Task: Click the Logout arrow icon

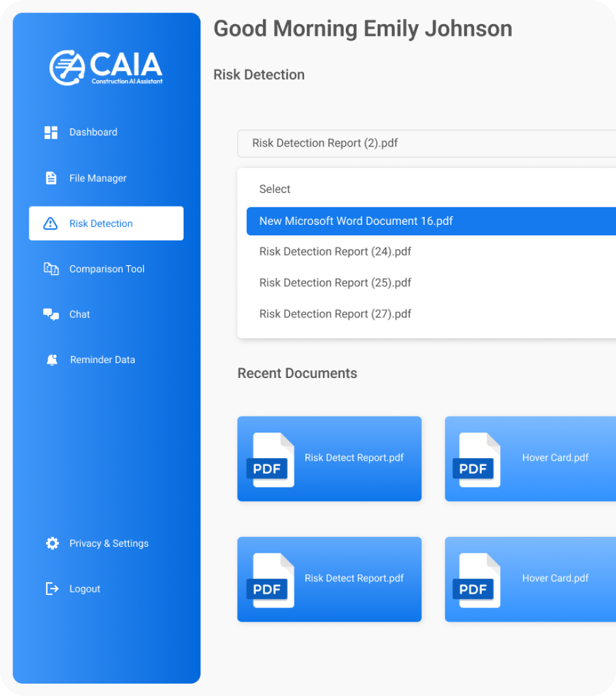Action: (52, 589)
